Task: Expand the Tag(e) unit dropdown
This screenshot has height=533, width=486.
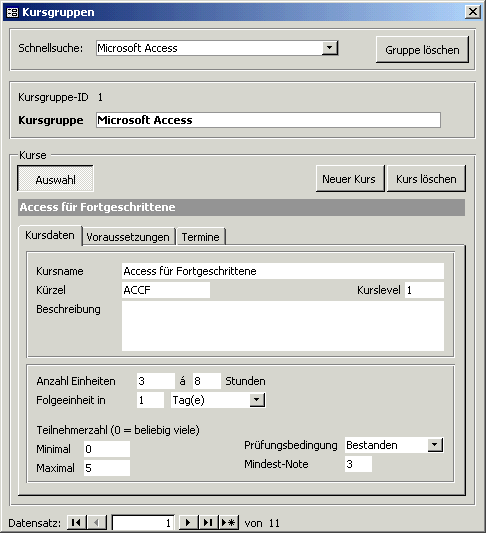Action: pos(257,400)
